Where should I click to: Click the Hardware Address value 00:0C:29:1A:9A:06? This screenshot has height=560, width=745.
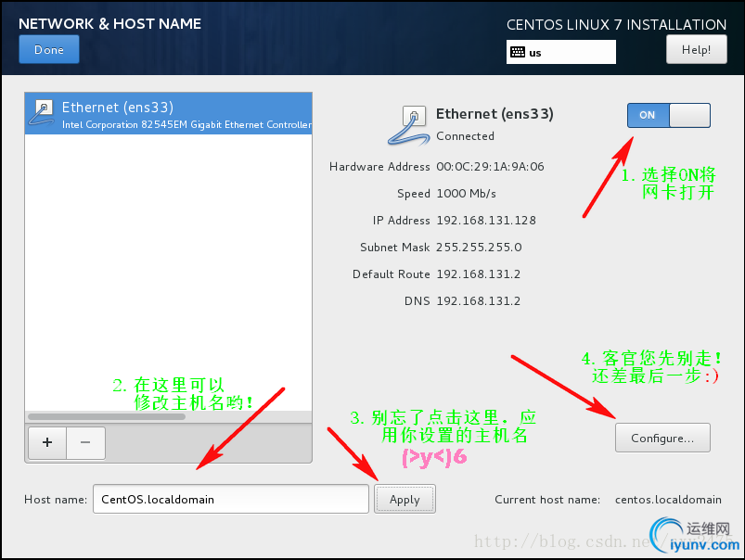[x=490, y=167]
